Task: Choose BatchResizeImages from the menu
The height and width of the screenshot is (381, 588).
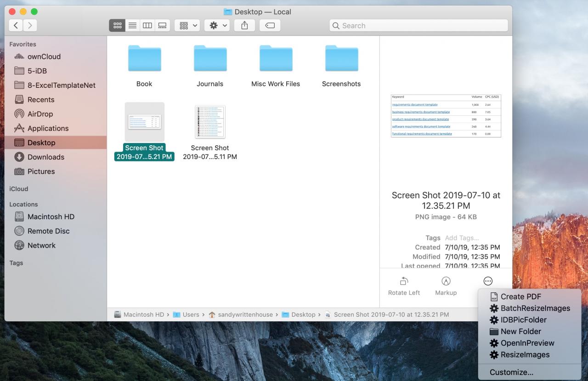Action: [530, 308]
